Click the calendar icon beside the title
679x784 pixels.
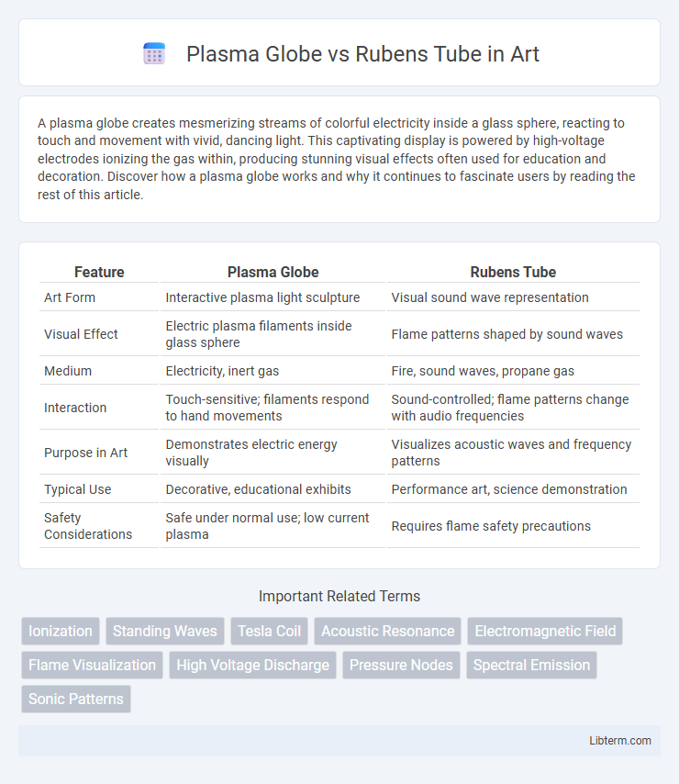tap(154, 53)
